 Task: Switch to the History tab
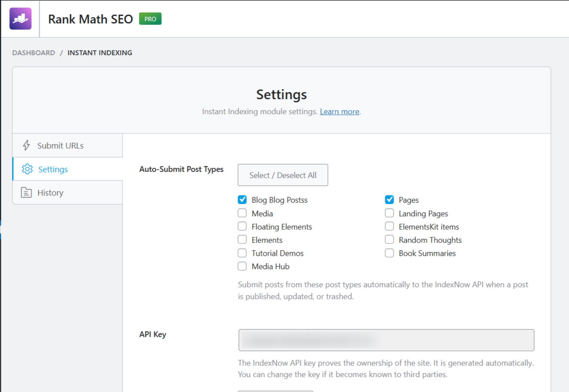point(67,192)
